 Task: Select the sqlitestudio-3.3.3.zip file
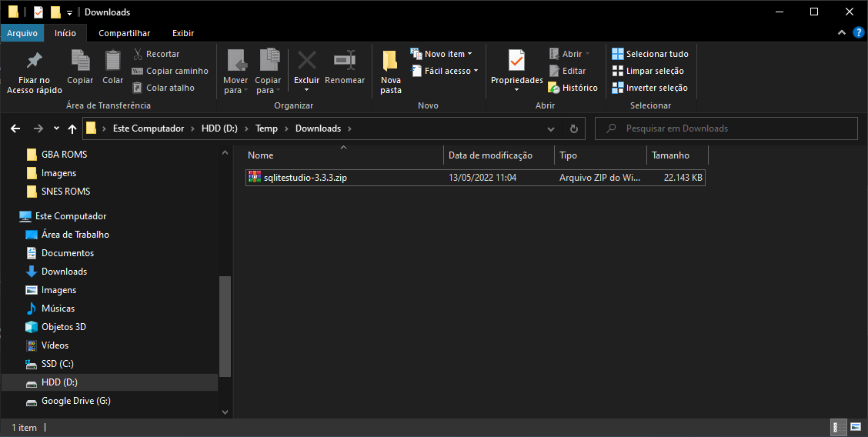coord(476,178)
